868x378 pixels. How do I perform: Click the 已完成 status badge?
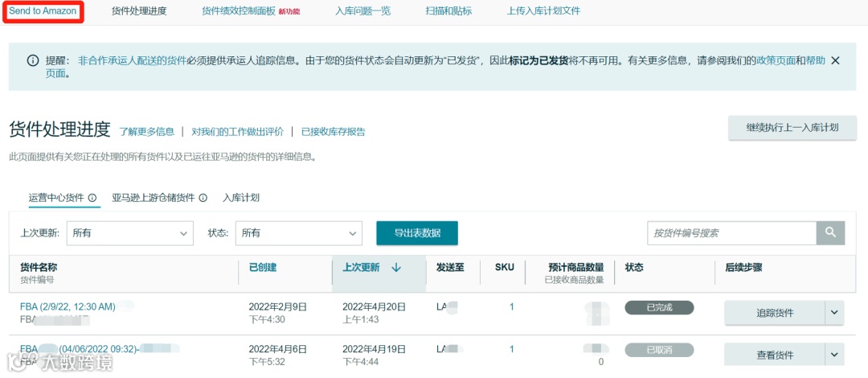click(x=659, y=307)
